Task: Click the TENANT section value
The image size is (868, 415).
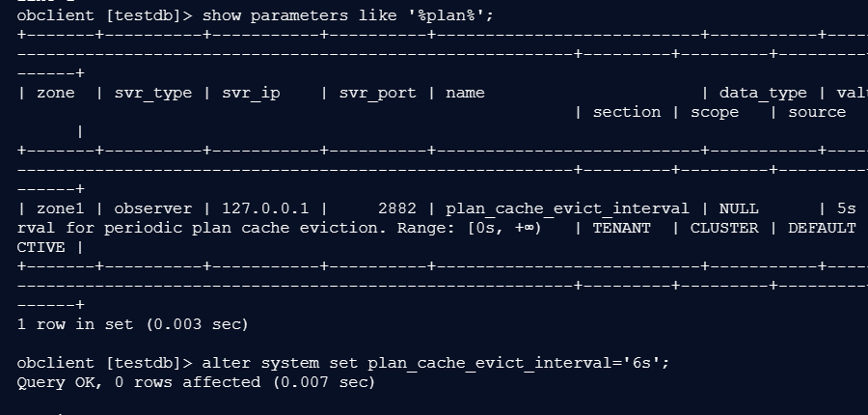Action: [x=622, y=228]
